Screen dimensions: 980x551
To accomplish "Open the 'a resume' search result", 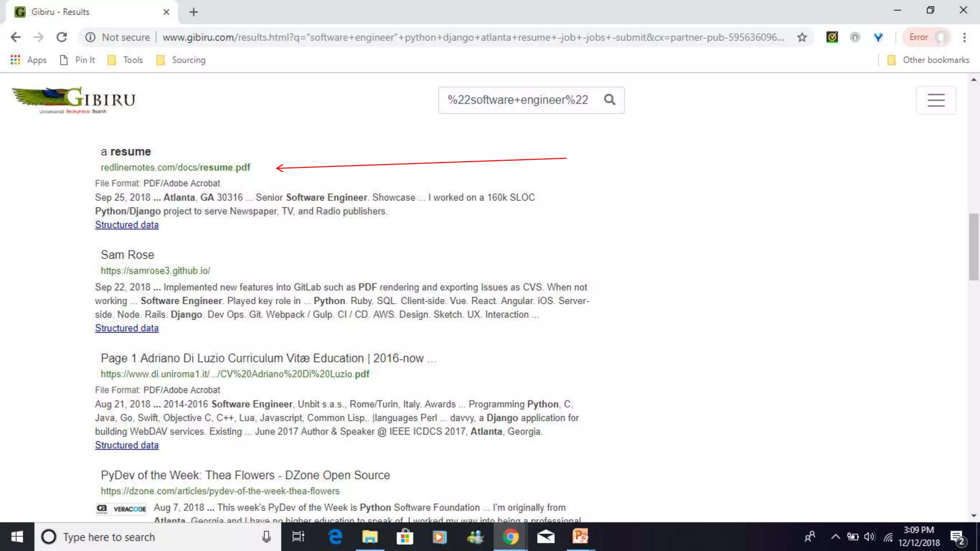I will pos(126,152).
